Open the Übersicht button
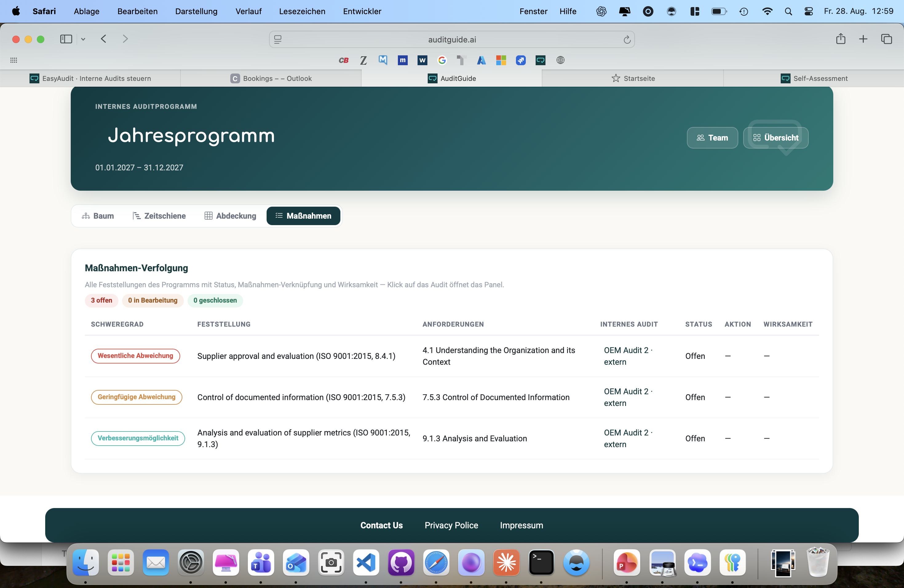Screen dimensions: 904x588 point(775,137)
